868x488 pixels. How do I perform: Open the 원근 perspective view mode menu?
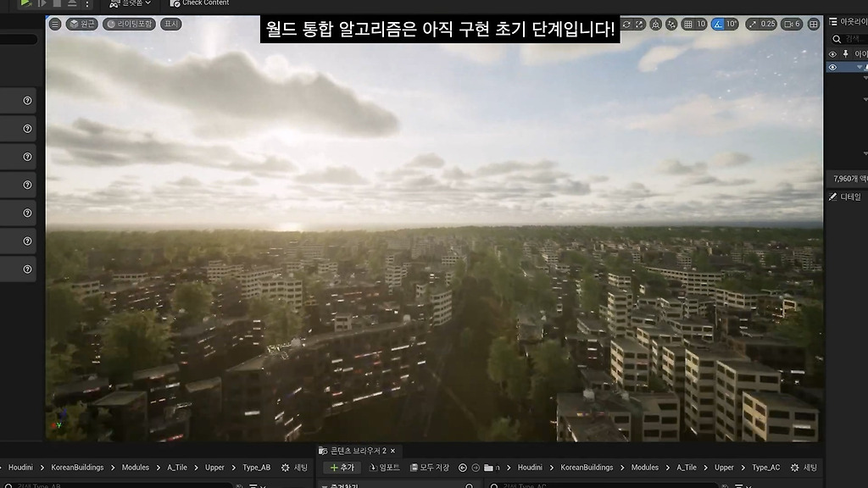(x=82, y=24)
